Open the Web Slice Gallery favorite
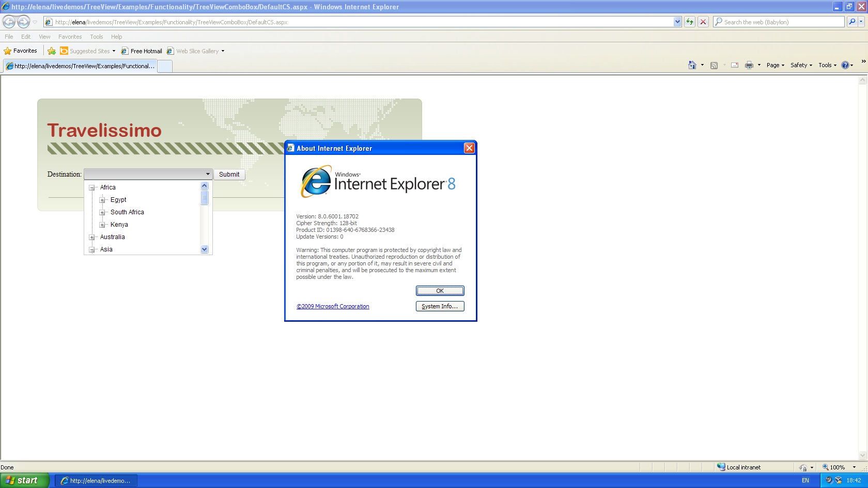 pos(196,51)
